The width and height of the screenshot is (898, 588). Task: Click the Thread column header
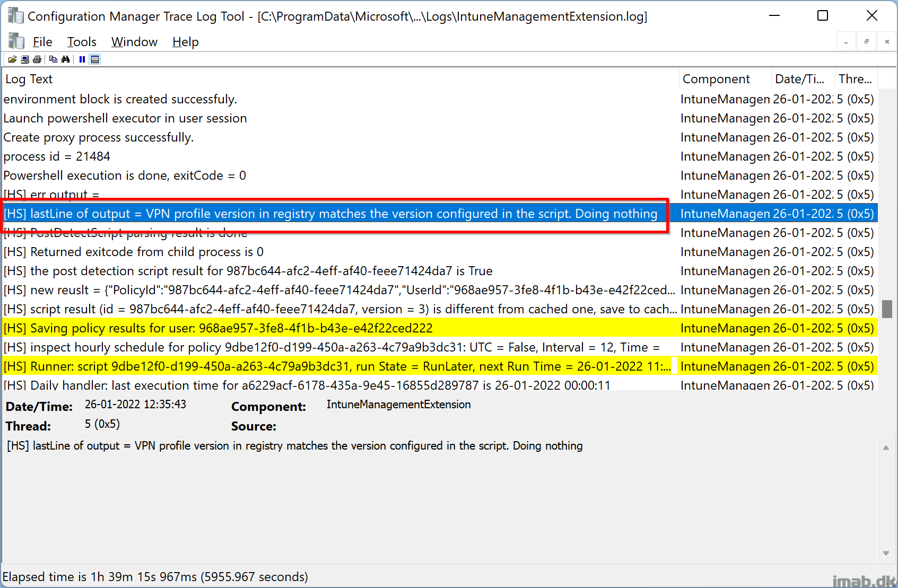(856, 79)
